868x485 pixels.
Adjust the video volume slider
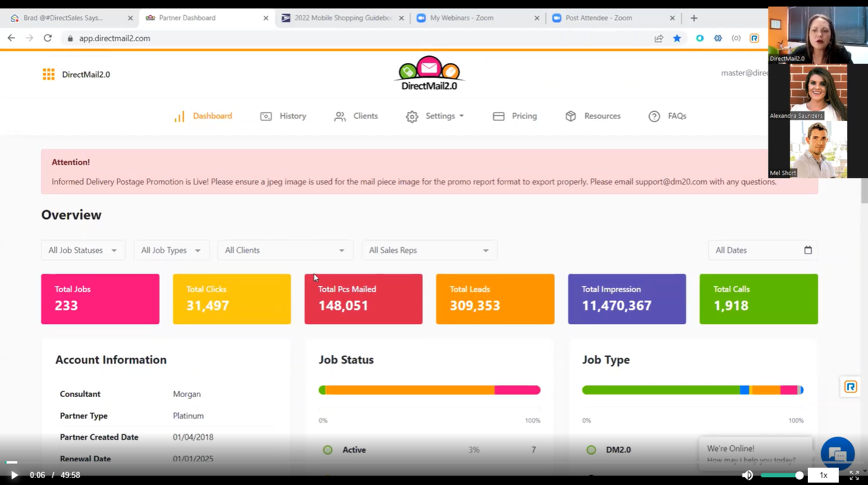pyautogui.click(x=782, y=475)
